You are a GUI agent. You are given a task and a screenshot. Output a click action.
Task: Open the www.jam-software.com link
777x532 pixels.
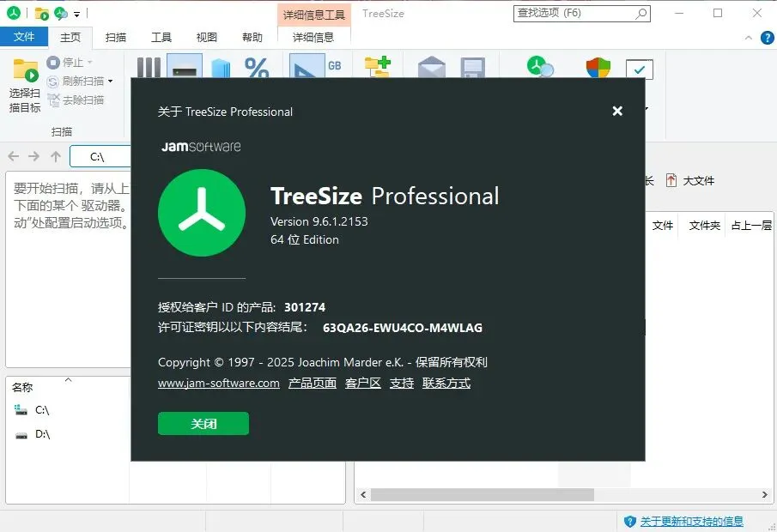[219, 383]
